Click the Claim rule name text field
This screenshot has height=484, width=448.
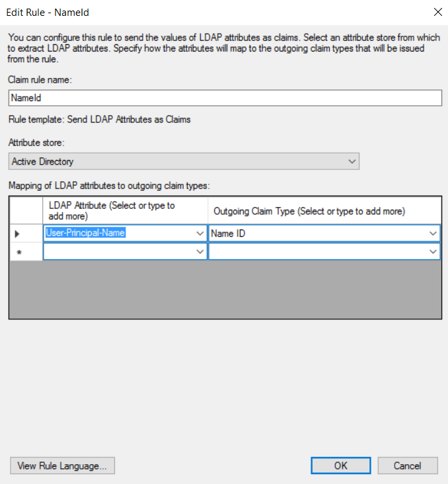pos(225,97)
